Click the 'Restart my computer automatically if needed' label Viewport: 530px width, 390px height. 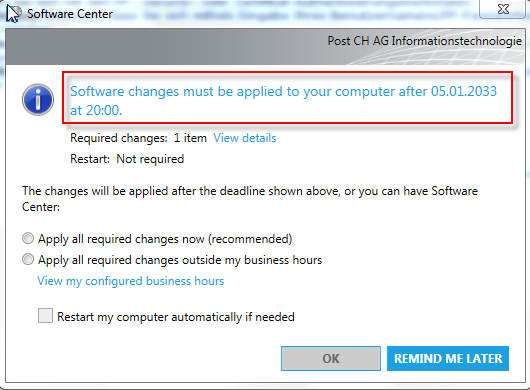click(x=176, y=317)
